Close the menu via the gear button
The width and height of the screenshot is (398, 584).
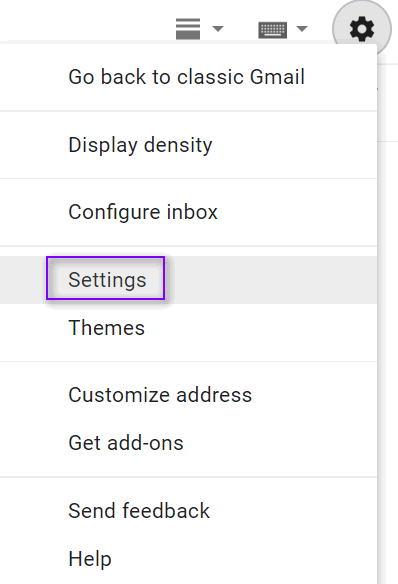pyautogui.click(x=362, y=29)
